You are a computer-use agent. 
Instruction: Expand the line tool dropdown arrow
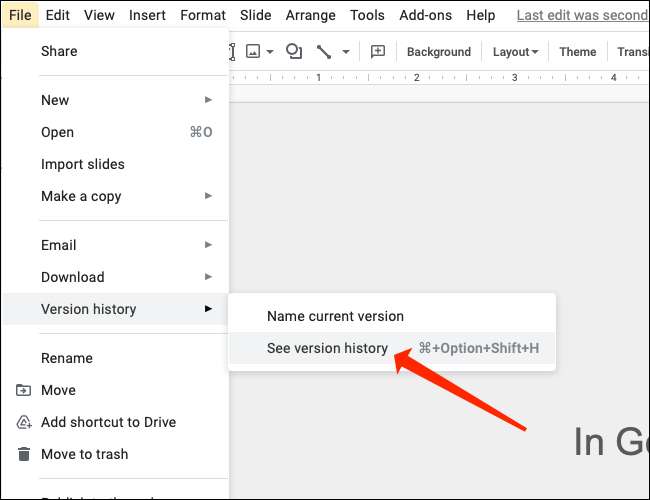click(x=346, y=52)
